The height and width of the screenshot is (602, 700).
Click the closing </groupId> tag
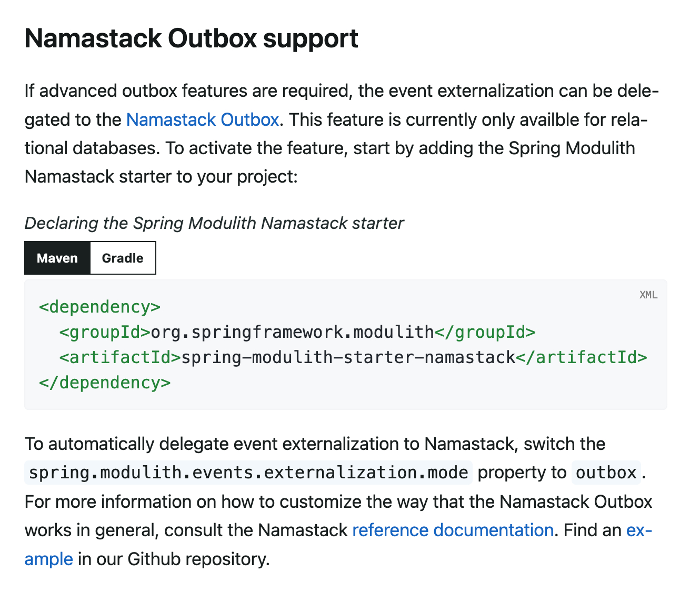485,332
